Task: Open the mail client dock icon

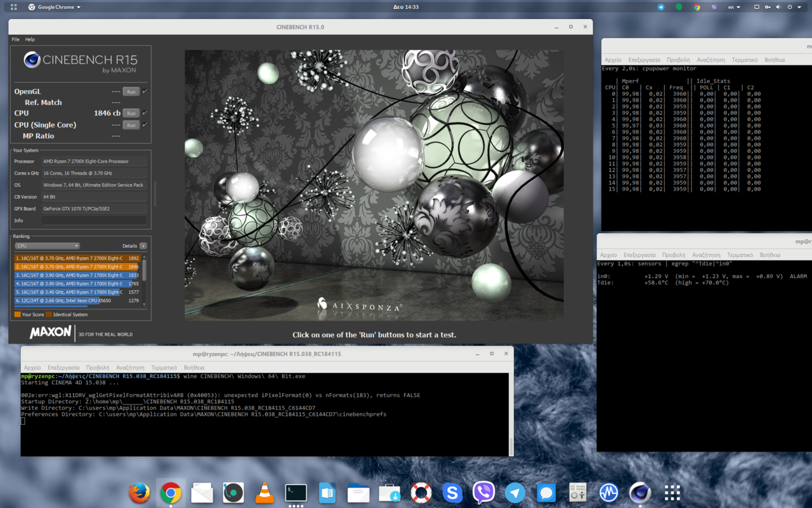Action: coord(202,493)
